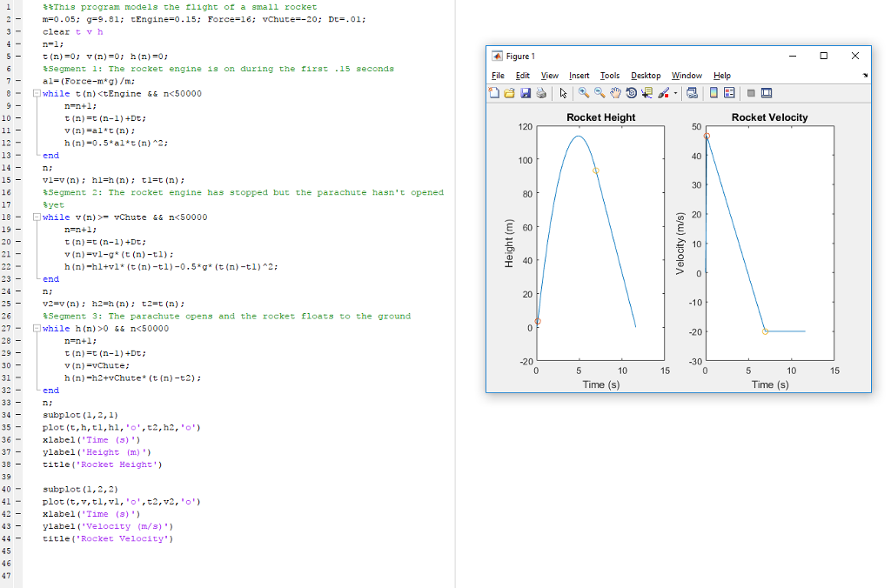Print the figure

(x=541, y=92)
